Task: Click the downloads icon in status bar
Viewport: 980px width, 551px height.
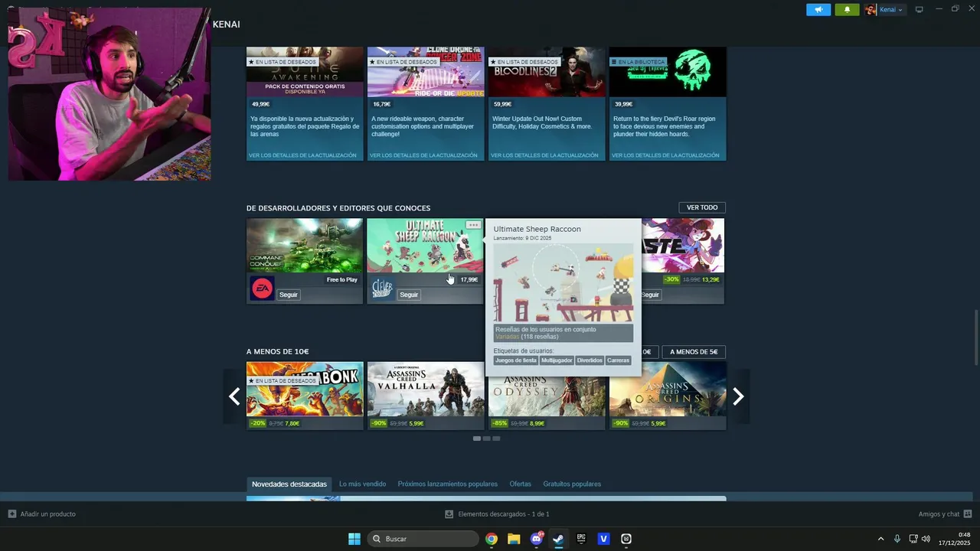Action: 449,514
